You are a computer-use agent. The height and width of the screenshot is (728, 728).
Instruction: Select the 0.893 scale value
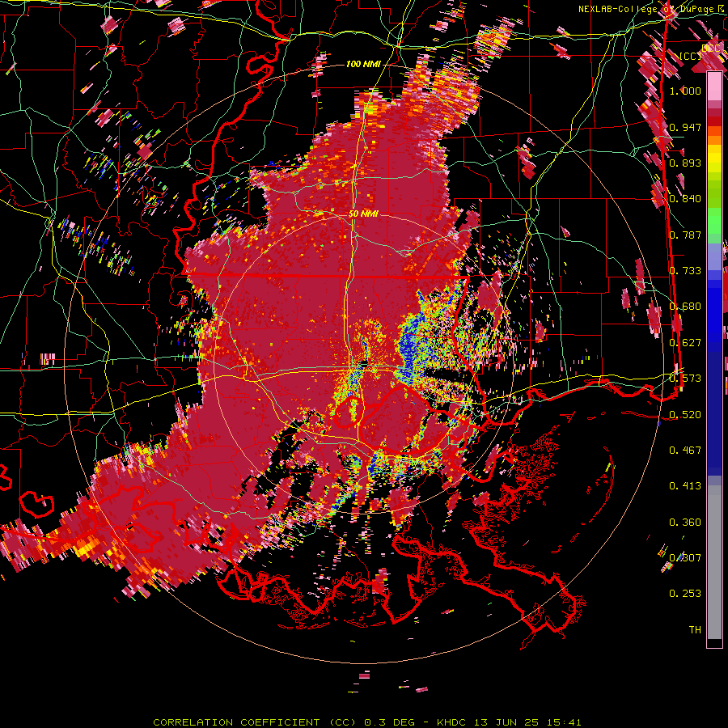pos(685,163)
